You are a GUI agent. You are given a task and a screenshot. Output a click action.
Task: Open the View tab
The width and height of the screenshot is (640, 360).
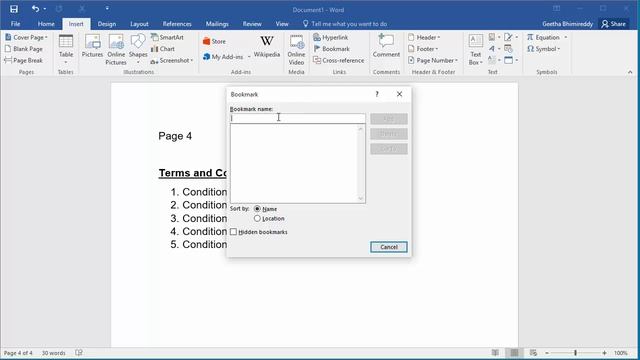point(282,24)
